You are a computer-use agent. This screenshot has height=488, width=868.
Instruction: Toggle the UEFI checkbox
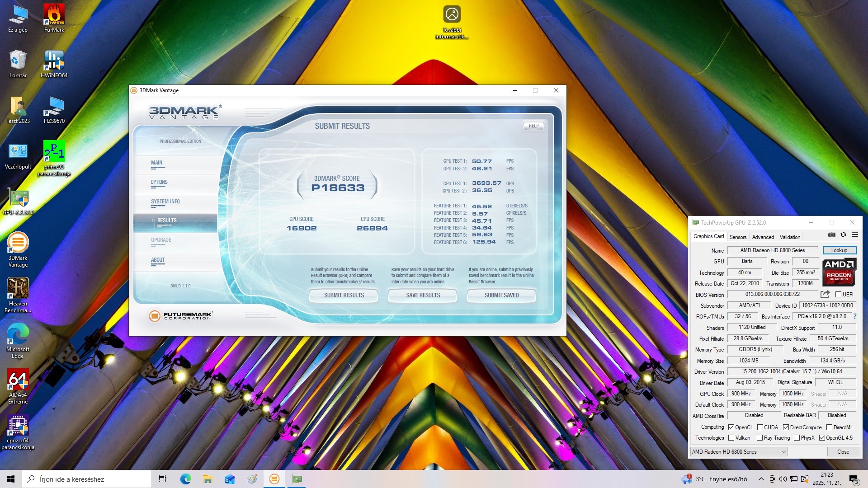838,295
